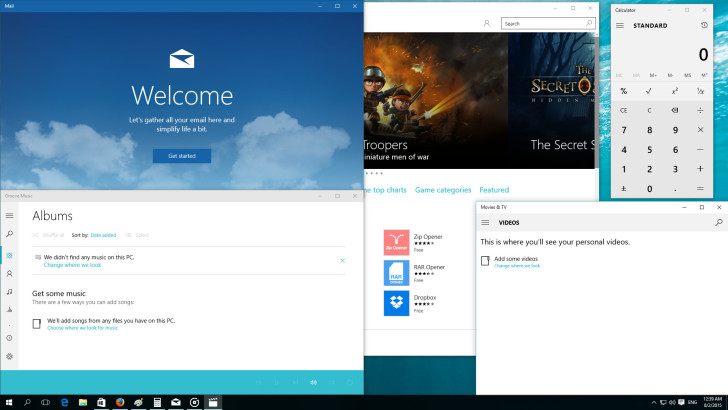Screen dimensions: 728x410
Task: Show Calculator history
Action: click(x=704, y=25)
